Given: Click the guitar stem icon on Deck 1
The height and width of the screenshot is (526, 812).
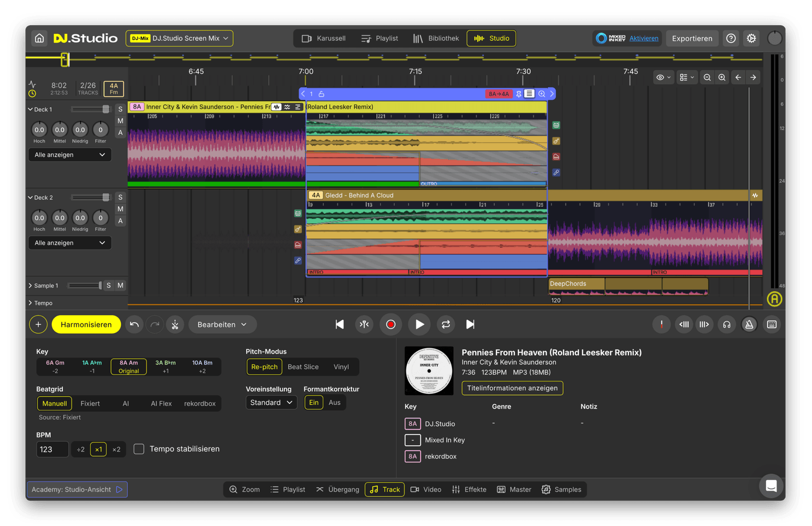Looking at the screenshot, I should coord(556,141).
